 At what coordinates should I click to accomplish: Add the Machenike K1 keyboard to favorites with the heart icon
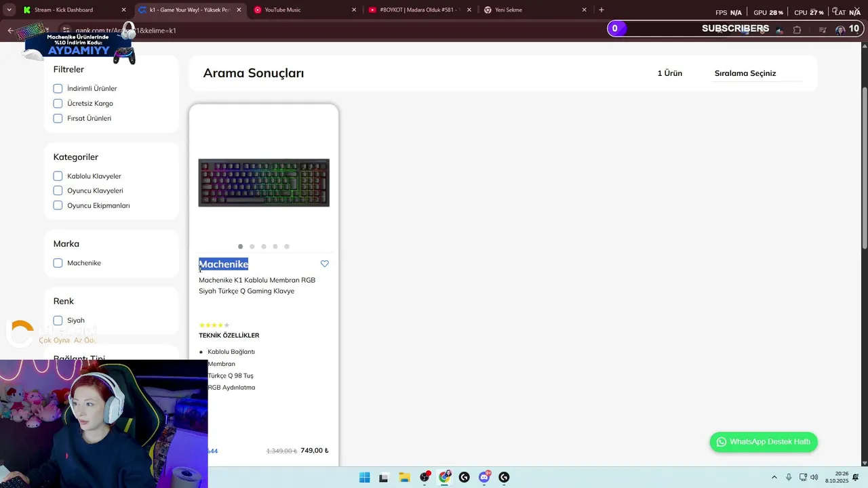(324, 264)
